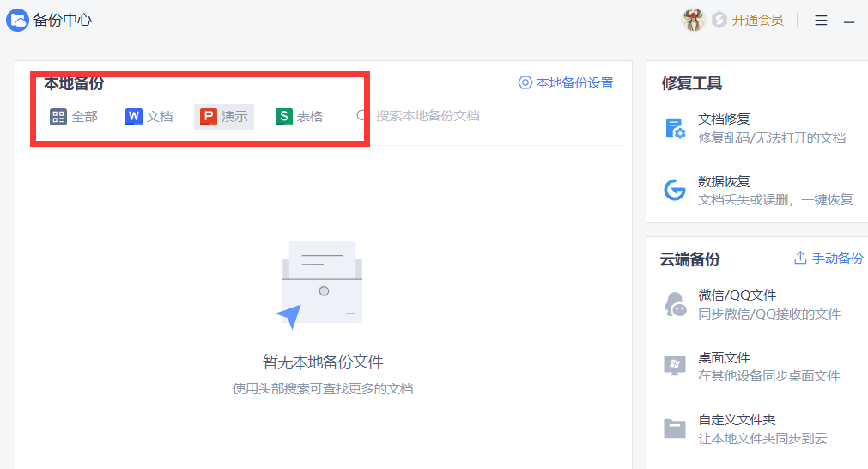Open 微信/QQ文件 cloud backup option
The image size is (868, 469).
(x=753, y=305)
